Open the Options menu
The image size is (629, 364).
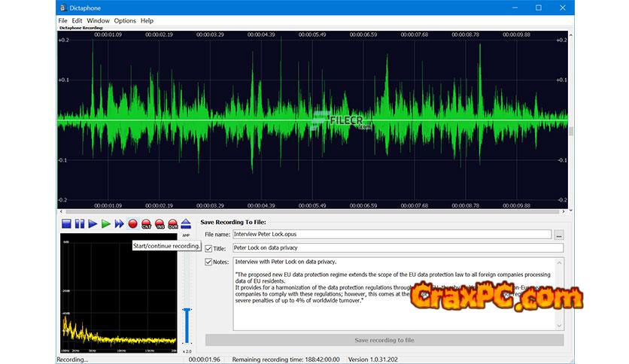(125, 20)
